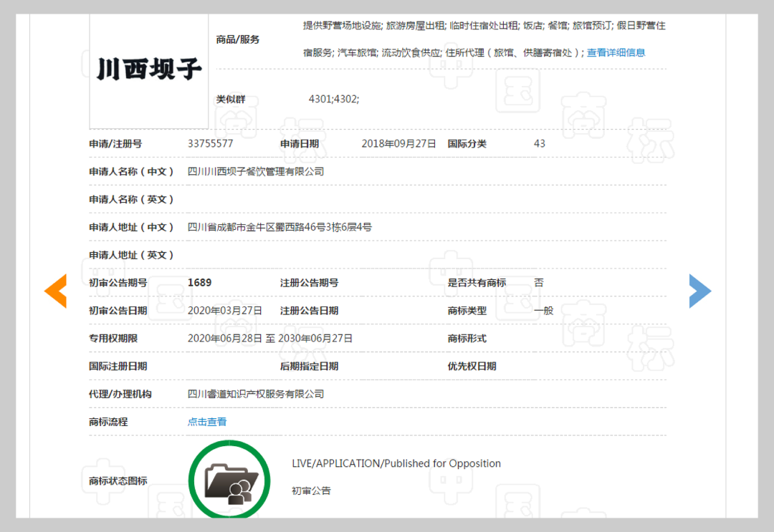Open the 查看详细信息 link

(616, 53)
